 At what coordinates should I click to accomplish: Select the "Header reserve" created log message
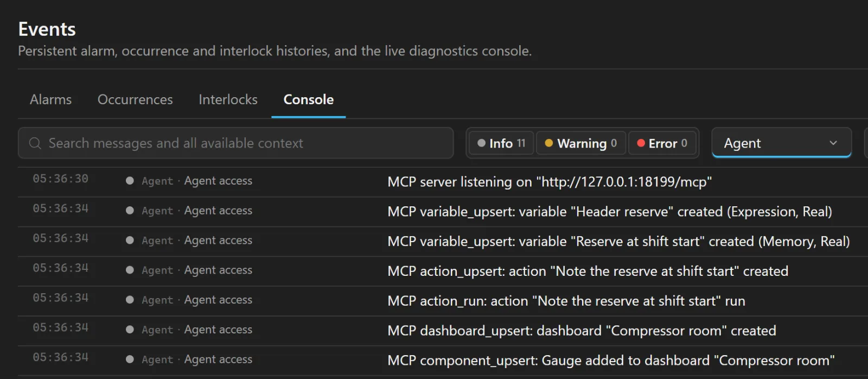click(610, 212)
